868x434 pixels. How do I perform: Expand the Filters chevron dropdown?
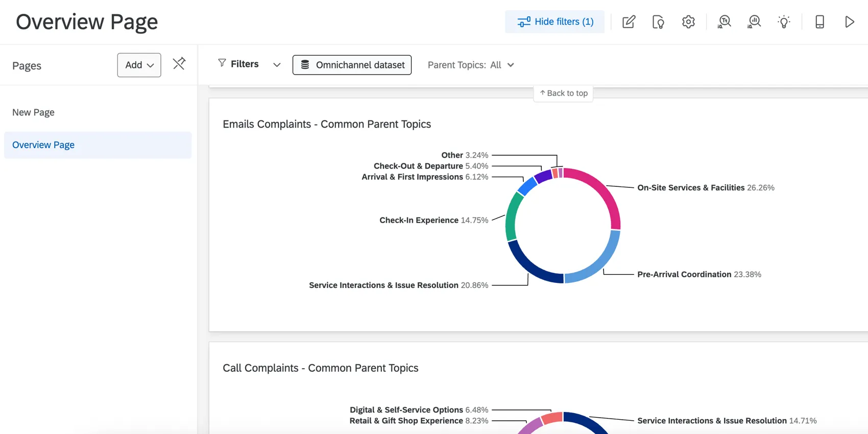tap(277, 65)
